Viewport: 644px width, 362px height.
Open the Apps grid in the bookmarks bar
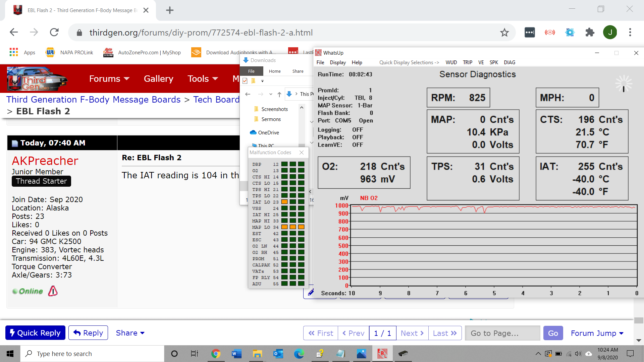pos(22,52)
